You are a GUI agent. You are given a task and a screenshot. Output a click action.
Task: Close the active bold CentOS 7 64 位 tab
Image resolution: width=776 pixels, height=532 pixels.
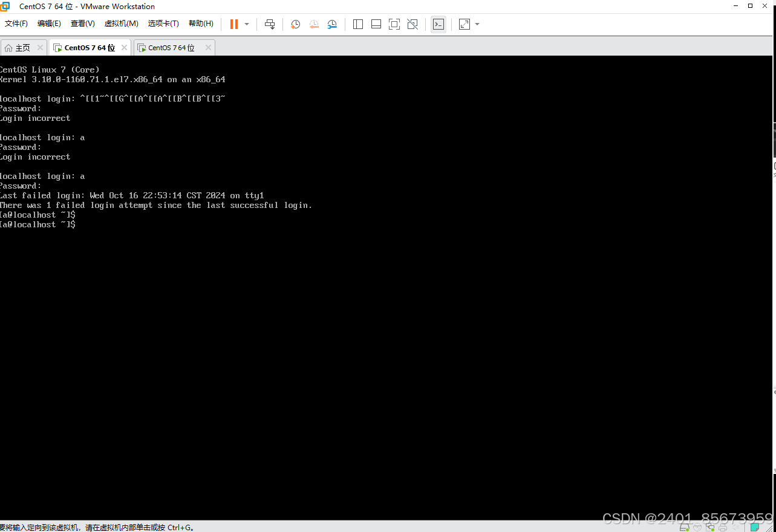(125, 47)
